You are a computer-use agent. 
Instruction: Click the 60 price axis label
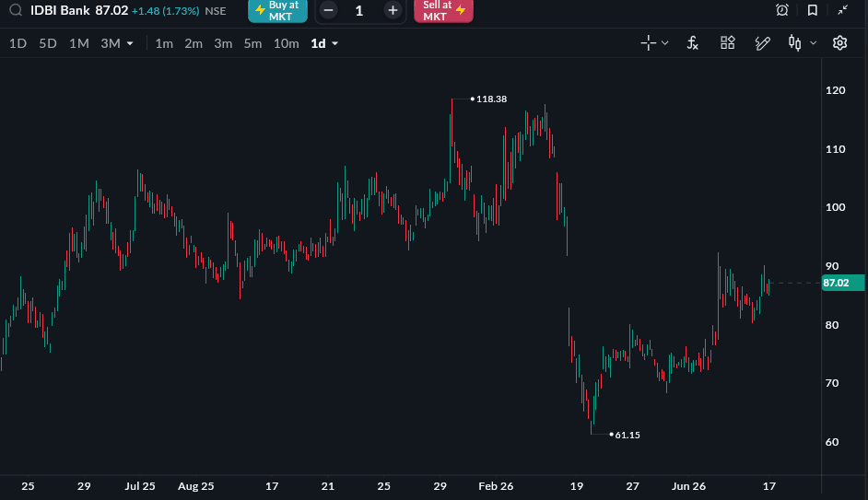832,442
